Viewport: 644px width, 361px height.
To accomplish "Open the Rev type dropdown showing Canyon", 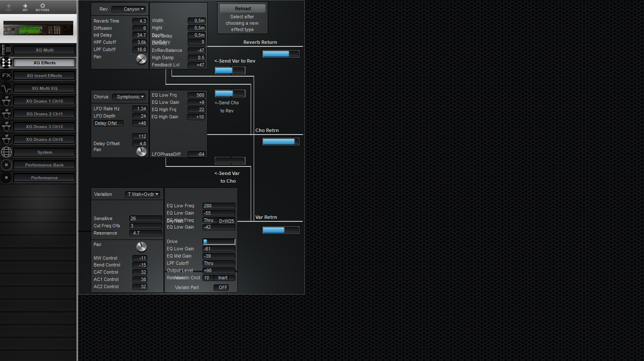I will [129, 9].
